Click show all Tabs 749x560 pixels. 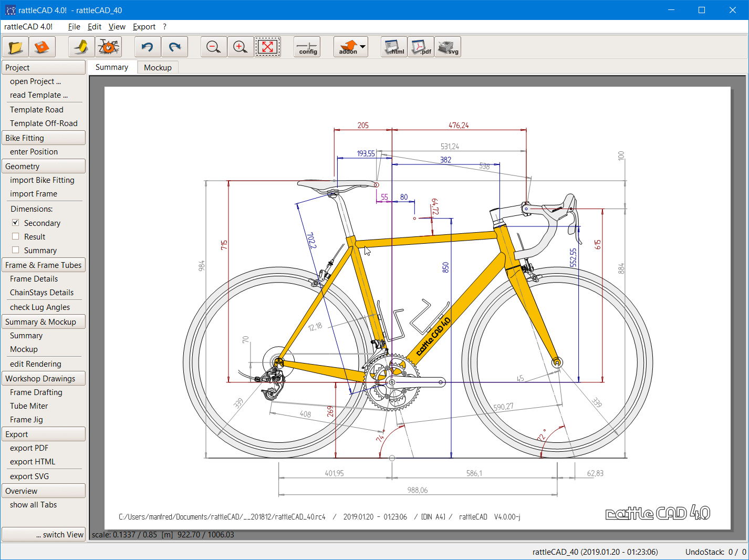click(x=33, y=505)
